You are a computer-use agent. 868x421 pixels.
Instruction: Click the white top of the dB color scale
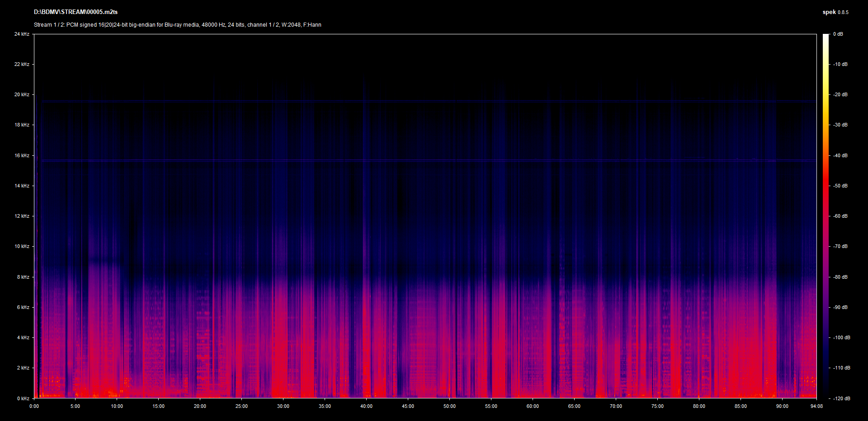tap(826, 36)
